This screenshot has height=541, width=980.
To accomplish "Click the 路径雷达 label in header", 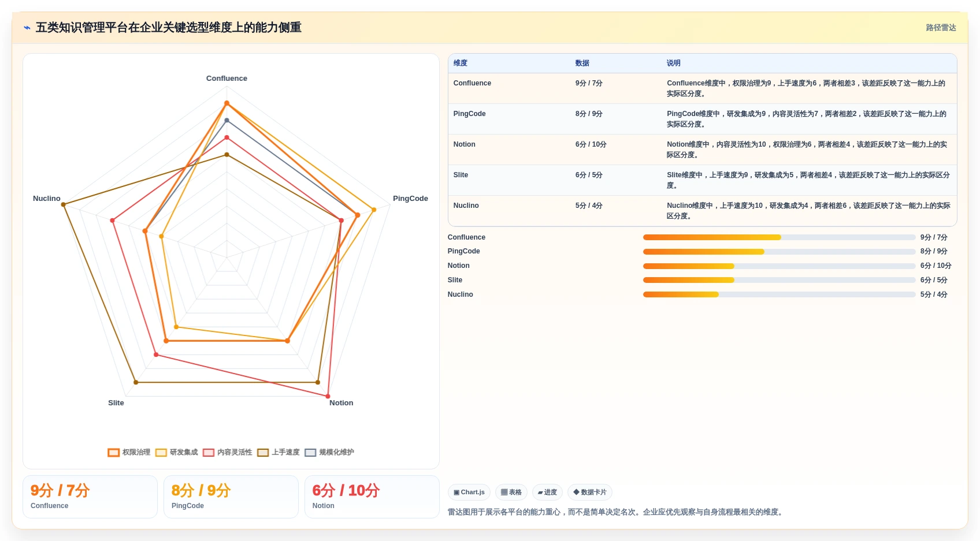I will click(x=941, y=28).
